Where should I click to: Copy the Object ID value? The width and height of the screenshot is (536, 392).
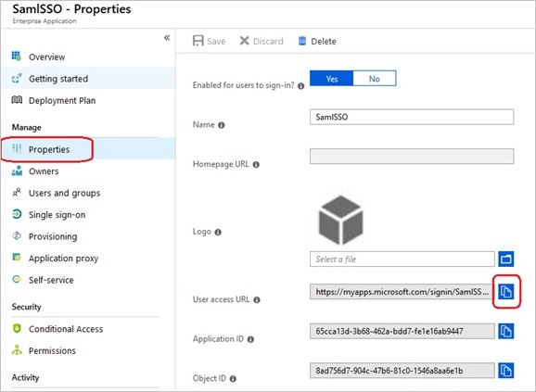(x=506, y=371)
